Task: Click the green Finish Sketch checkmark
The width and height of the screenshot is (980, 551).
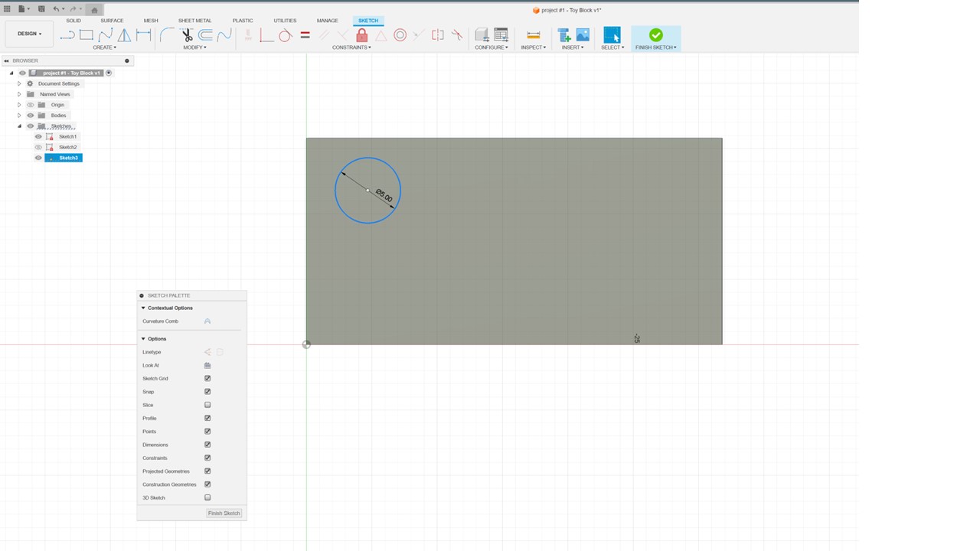Action: click(656, 35)
